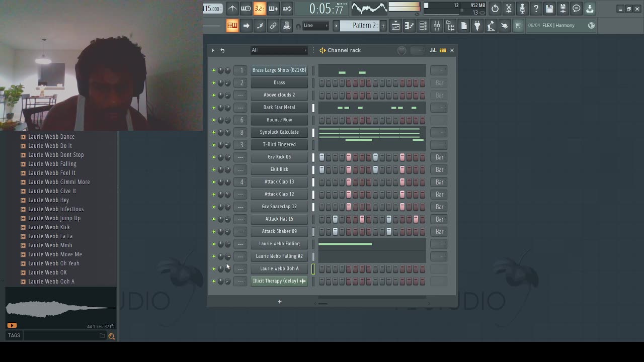Mute the Attack Hat 15 channel LED
The height and width of the screenshot is (362, 644).
coord(214,219)
